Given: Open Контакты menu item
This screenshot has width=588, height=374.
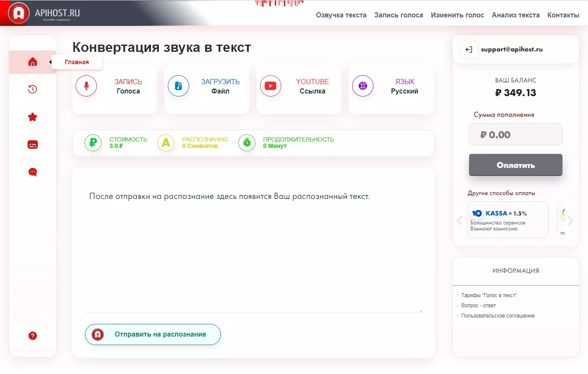Looking at the screenshot, I should pyautogui.click(x=563, y=15).
